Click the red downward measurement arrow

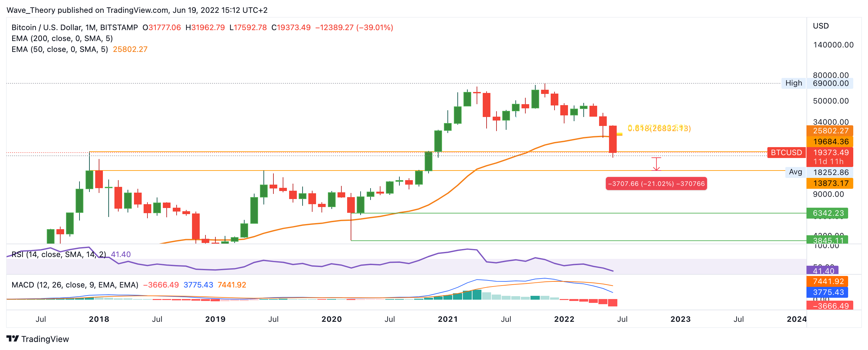point(656,164)
